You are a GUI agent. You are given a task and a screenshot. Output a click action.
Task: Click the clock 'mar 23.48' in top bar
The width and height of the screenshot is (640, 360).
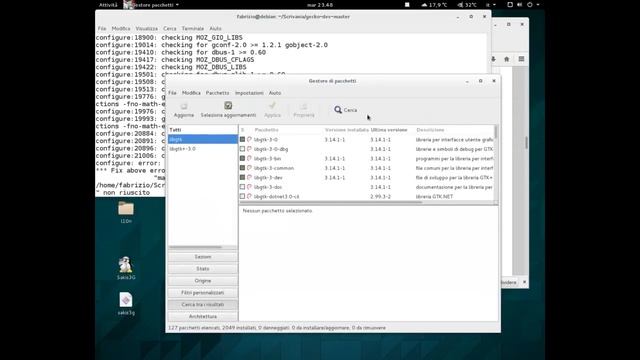(320, 5)
